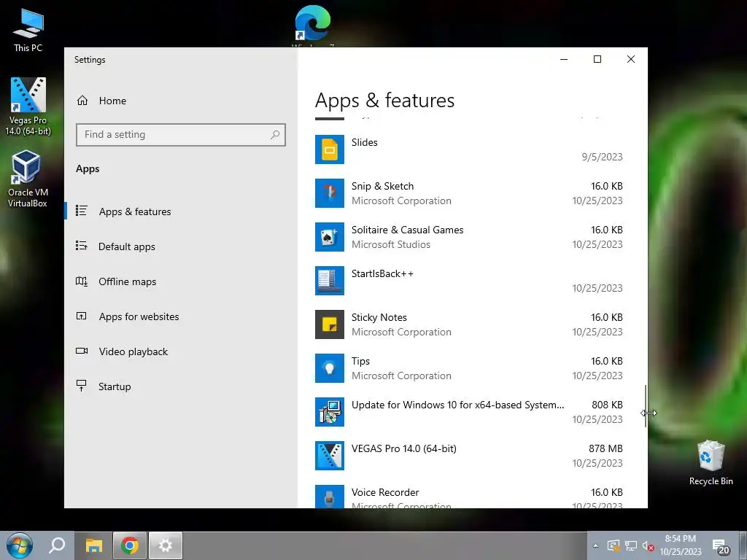Click the Startup sidebar icon
This screenshot has width=747, height=560.
(82, 386)
